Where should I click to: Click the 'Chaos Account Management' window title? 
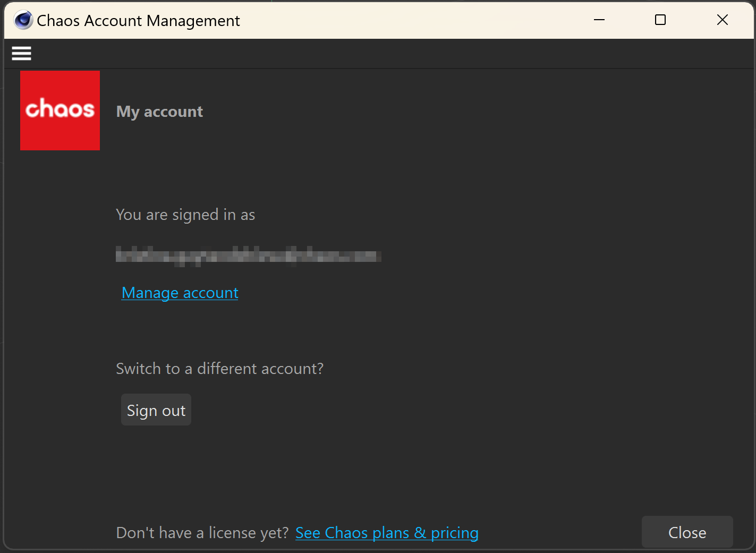click(x=138, y=21)
